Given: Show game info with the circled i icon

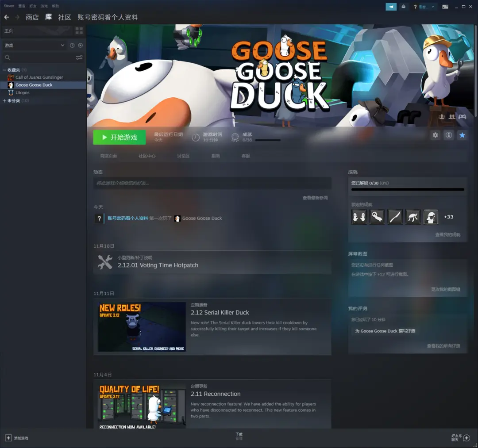Looking at the screenshot, I should click(x=449, y=135).
